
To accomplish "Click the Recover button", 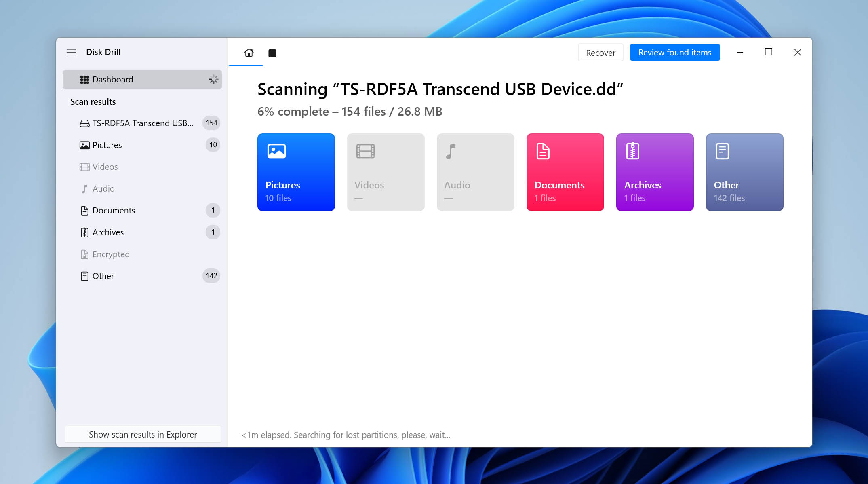I will click(x=600, y=53).
